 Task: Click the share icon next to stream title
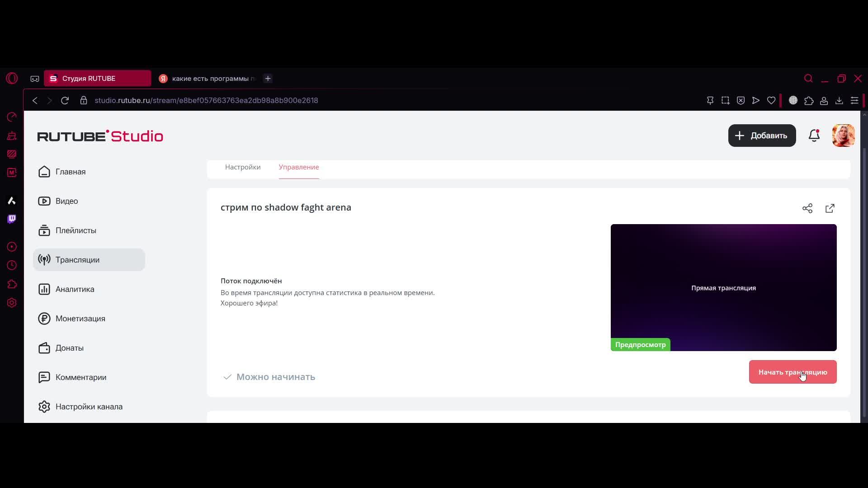[x=807, y=208]
